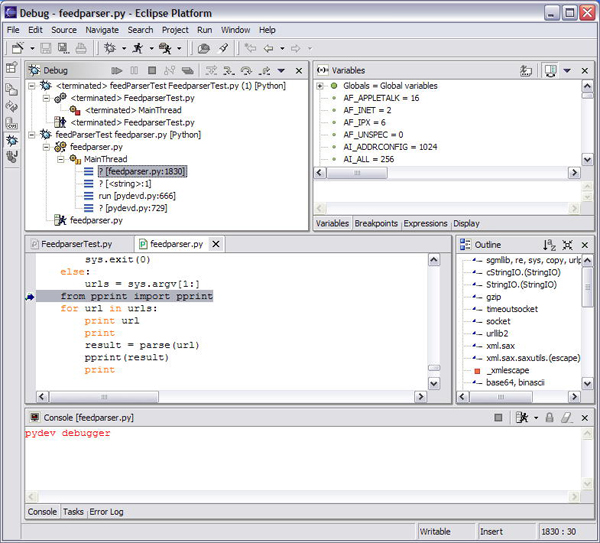Click the Clear Console eraser icon
The image size is (600, 543).
(567, 417)
